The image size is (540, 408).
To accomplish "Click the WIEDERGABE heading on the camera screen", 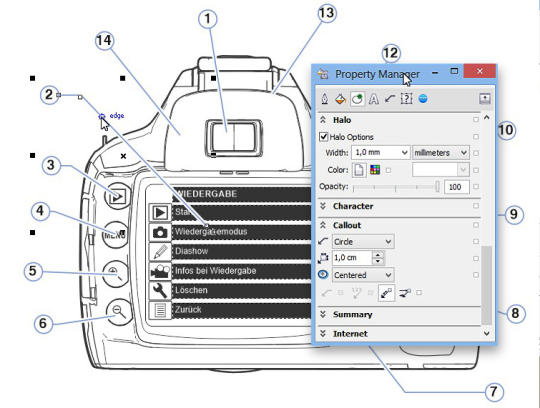I will pos(207,194).
